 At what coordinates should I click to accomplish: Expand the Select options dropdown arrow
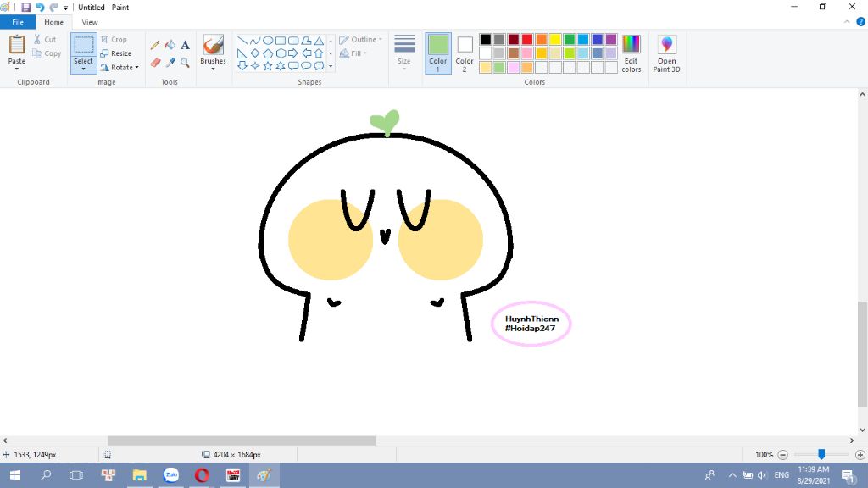84,69
